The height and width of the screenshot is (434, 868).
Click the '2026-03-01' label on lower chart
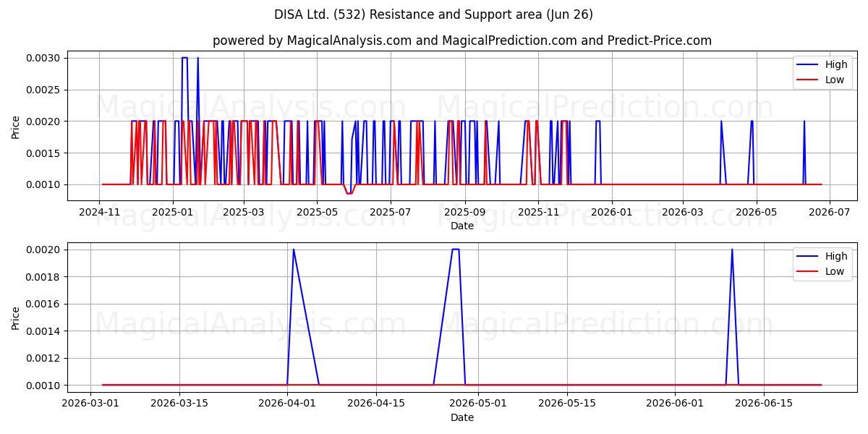[x=90, y=404]
